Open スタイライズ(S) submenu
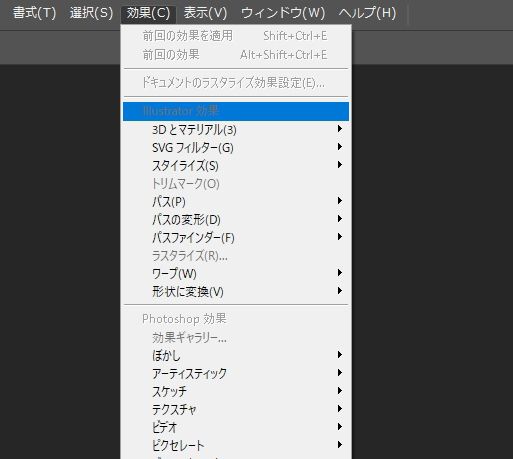The width and height of the screenshot is (513, 459). (x=236, y=165)
